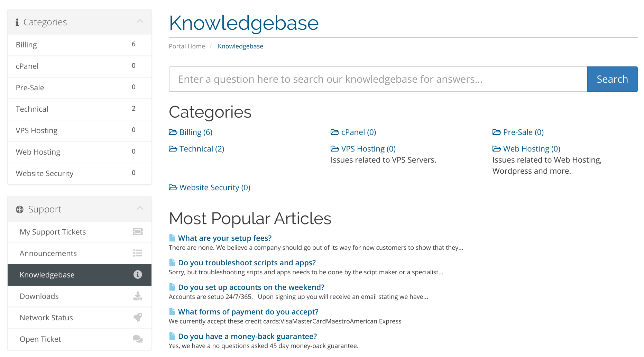Screen dimensions: 644x357
Task: Click the chat bubbles icon beside Open Ticket
Action: pos(138,339)
